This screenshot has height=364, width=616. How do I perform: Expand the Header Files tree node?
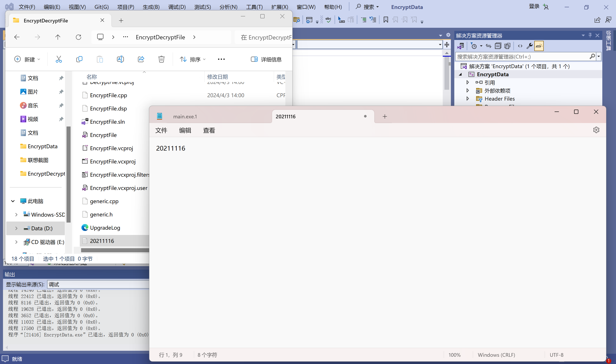[468, 99]
